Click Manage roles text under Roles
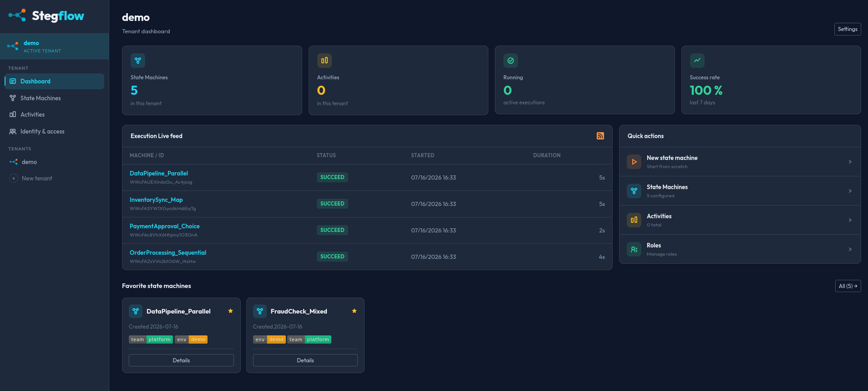868x391 pixels. tap(661, 254)
